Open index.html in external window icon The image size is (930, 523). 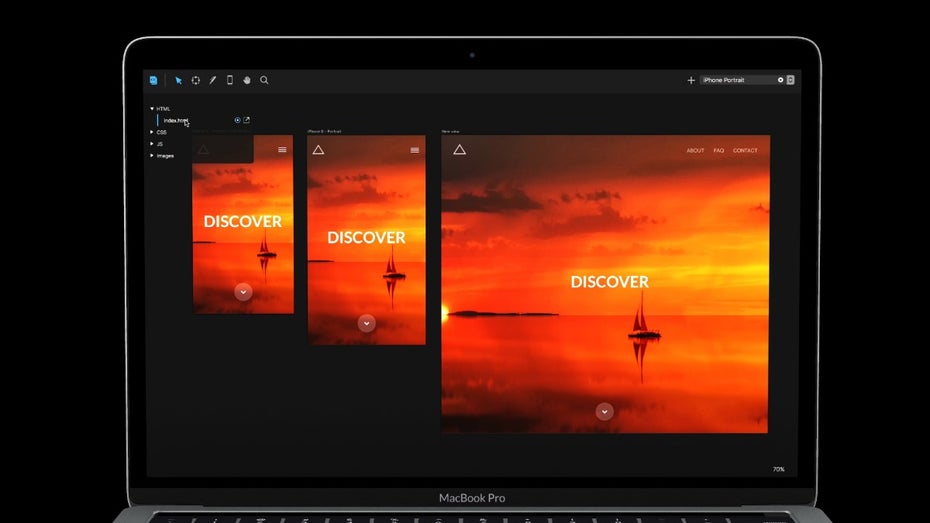[247, 120]
